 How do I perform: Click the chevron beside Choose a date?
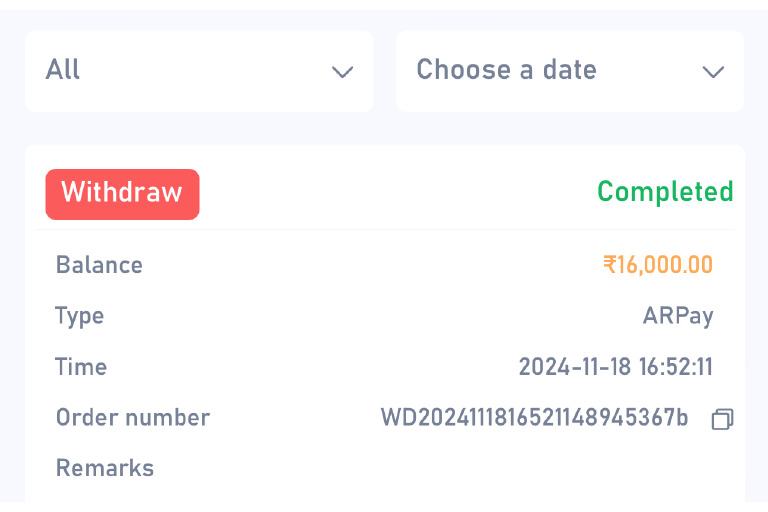pos(713,72)
